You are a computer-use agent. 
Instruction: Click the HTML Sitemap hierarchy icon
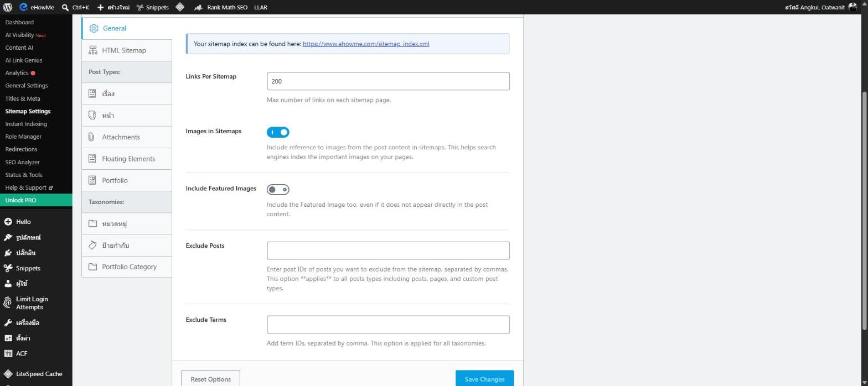[x=92, y=50]
